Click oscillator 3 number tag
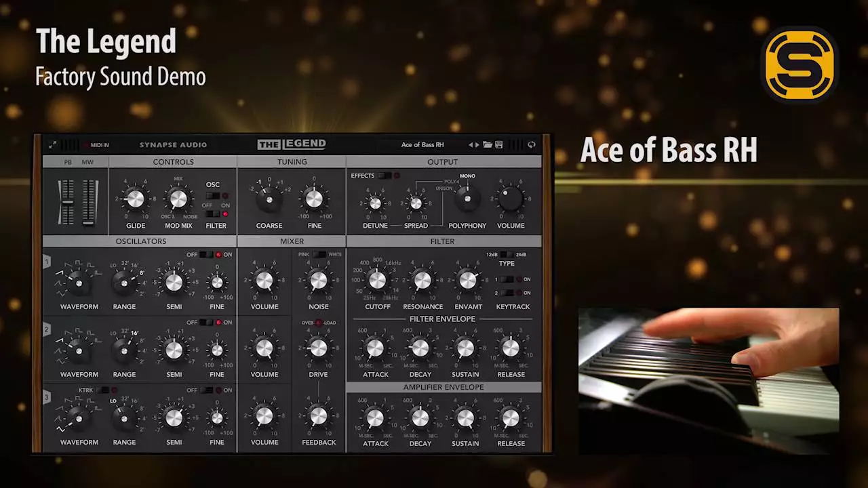The height and width of the screenshot is (488, 868). pos(47,397)
